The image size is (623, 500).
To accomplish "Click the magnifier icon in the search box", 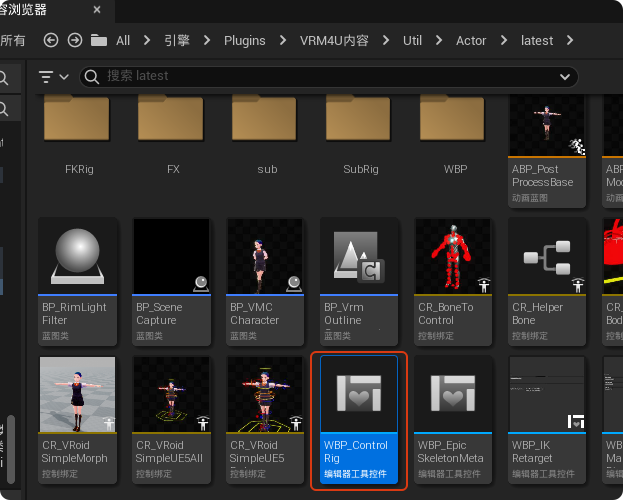I will pos(92,77).
